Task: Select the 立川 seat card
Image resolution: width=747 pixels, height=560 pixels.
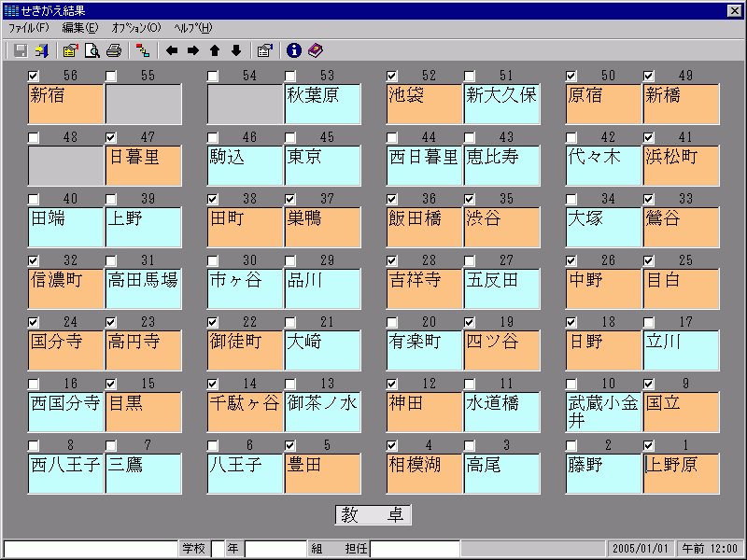Action: [x=682, y=351]
